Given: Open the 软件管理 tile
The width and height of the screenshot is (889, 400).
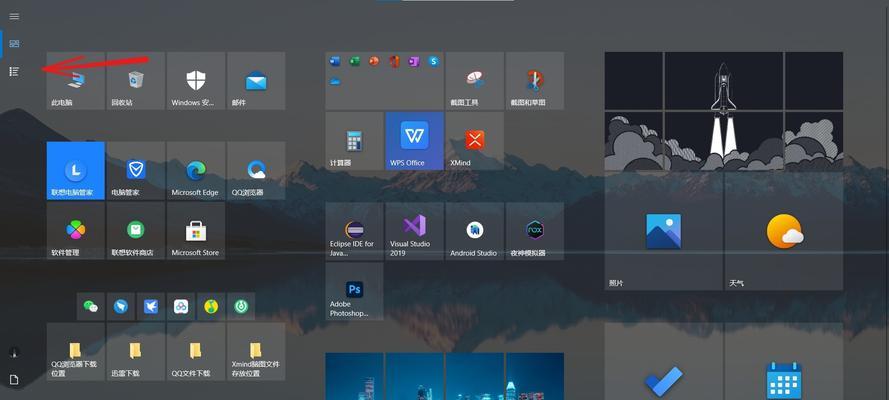Looking at the screenshot, I should tap(75, 231).
